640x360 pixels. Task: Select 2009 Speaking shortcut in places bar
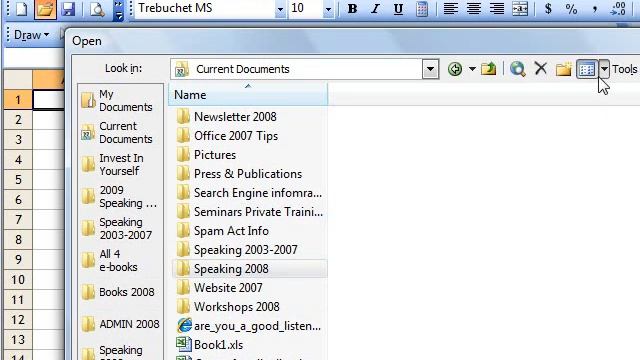click(120, 196)
